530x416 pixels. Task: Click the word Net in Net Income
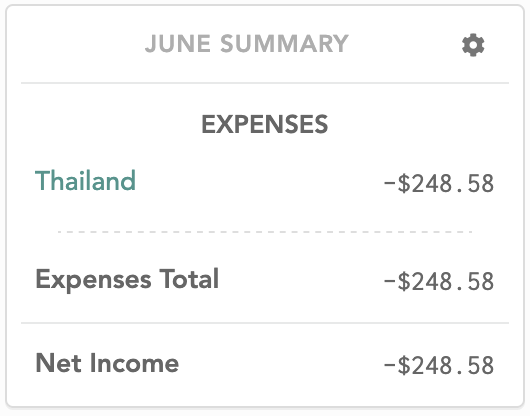click(58, 363)
